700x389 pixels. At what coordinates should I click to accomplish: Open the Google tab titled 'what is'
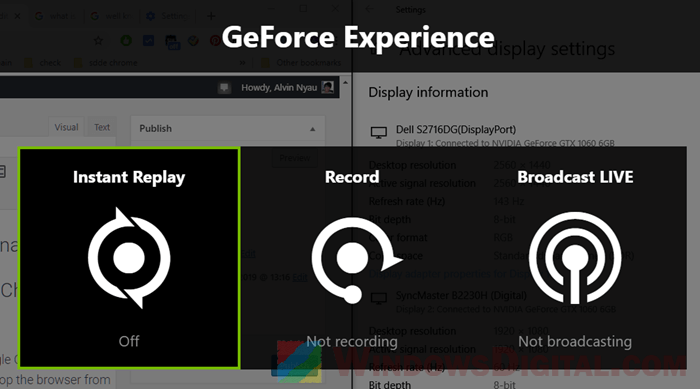(58, 16)
